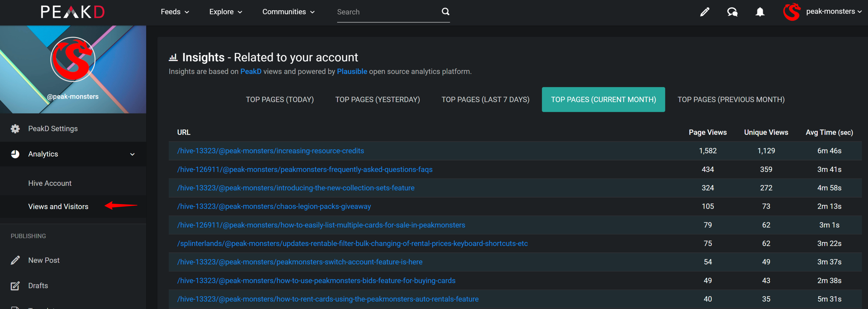
Task: Open peakmonsters-switch-account-feature-is-here link
Action: tap(299, 262)
